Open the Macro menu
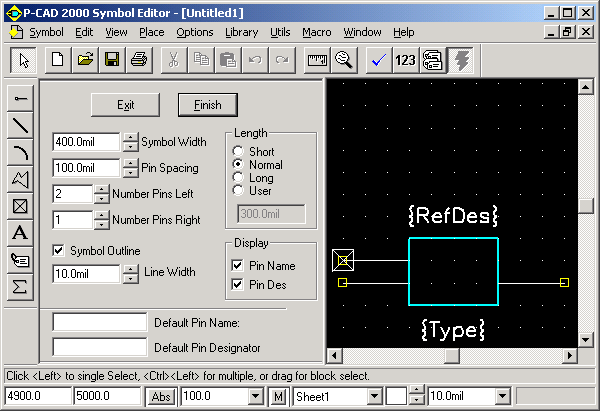 [317, 32]
